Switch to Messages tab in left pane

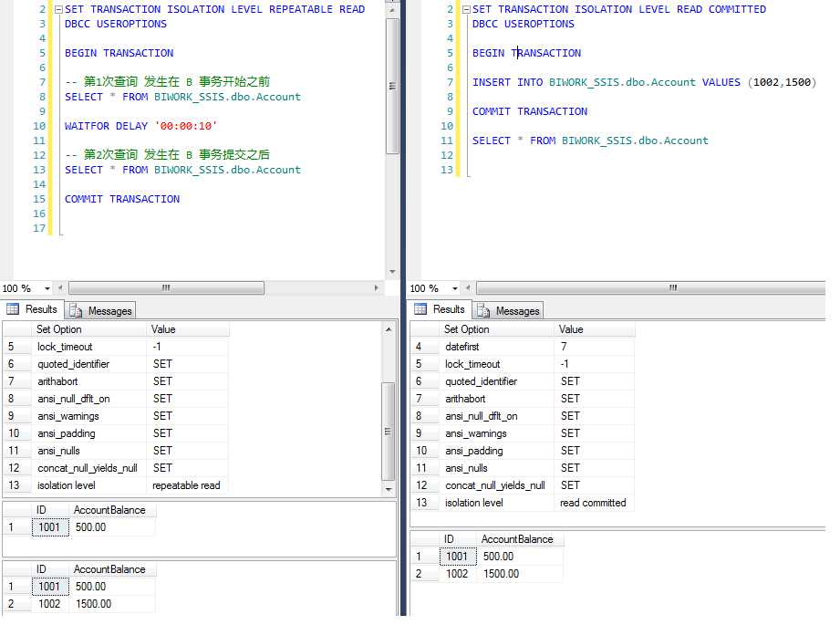[109, 311]
